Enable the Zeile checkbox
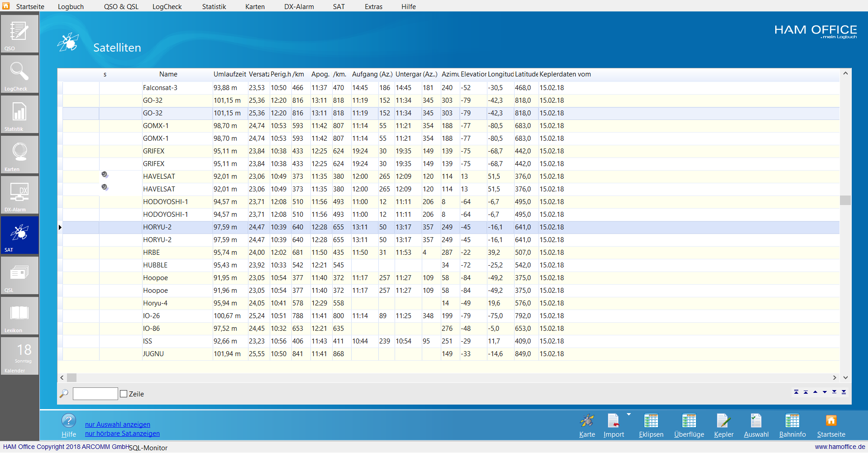The height and width of the screenshot is (453, 868). (124, 394)
